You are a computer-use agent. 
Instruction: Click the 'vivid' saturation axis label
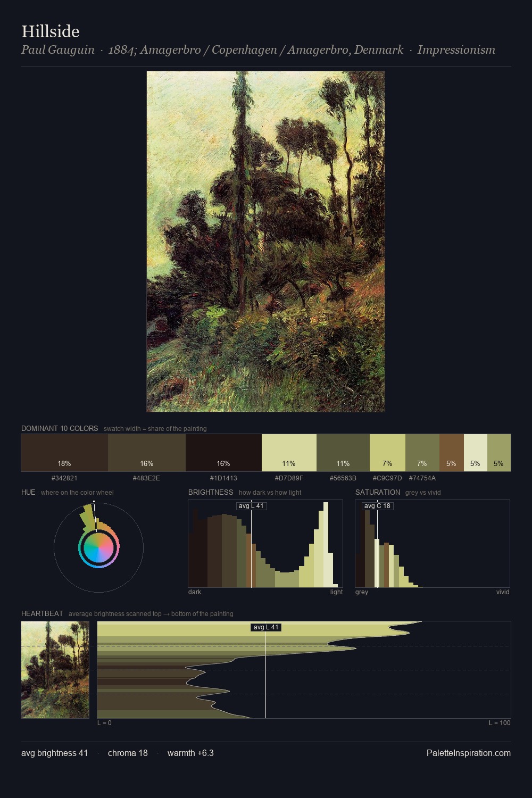pyautogui.click(x=503, y=592)
